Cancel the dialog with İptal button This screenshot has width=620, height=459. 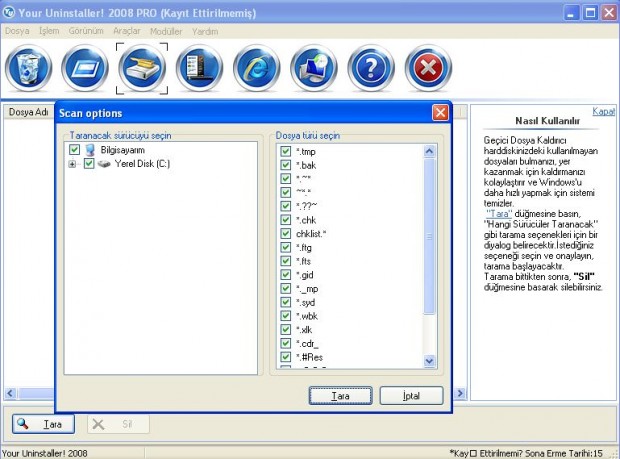point(411,396)
